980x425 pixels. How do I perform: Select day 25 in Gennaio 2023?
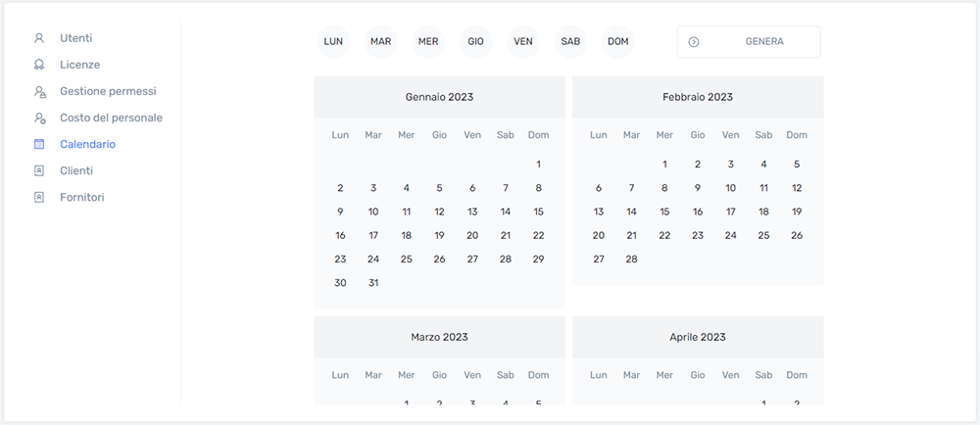407,259
